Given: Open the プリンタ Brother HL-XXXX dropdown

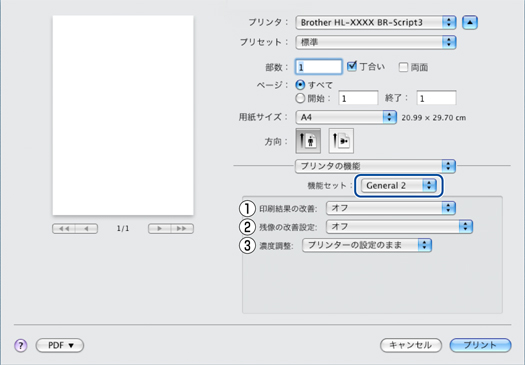Looking at the screenshot, I should [376, 22].
